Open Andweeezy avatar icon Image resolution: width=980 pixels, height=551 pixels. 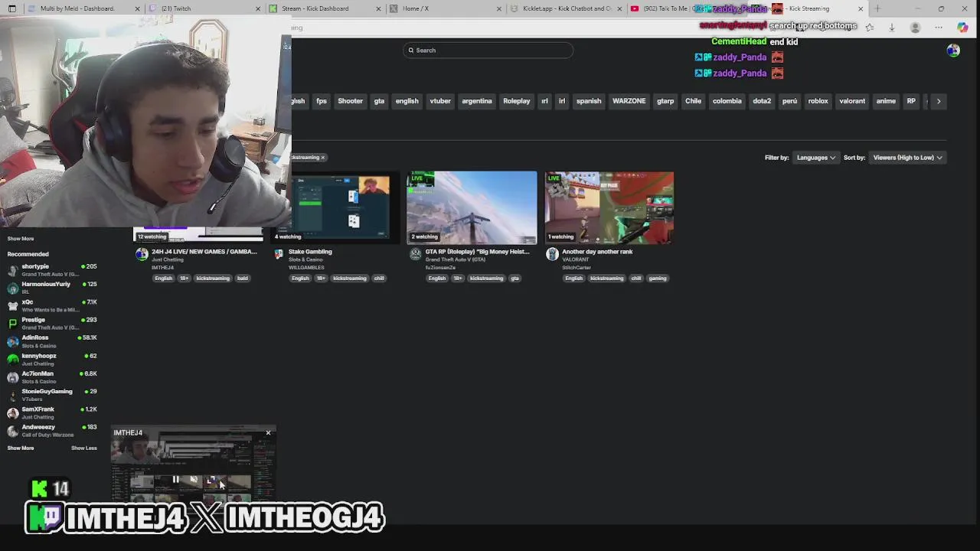point(13,430)
